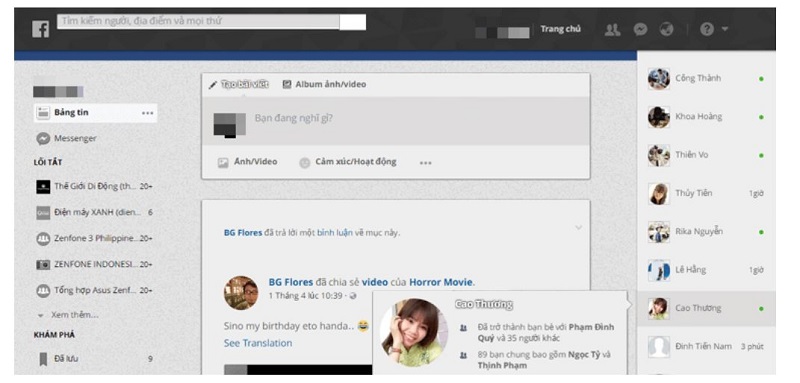Viewport: 800px width, 383px height.
Task: Select the Album ảnh/video tab
Action: click(324, 85)
